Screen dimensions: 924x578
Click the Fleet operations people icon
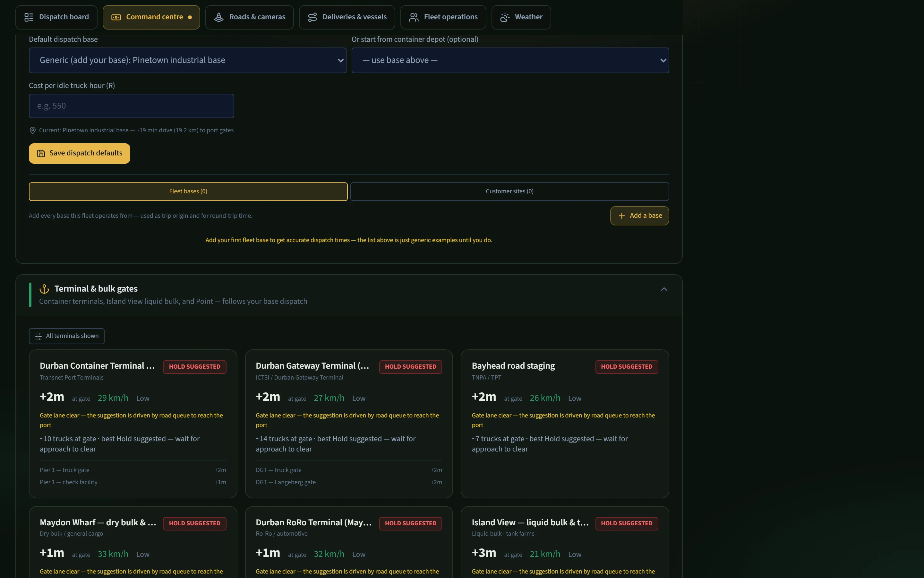(414, 17)
